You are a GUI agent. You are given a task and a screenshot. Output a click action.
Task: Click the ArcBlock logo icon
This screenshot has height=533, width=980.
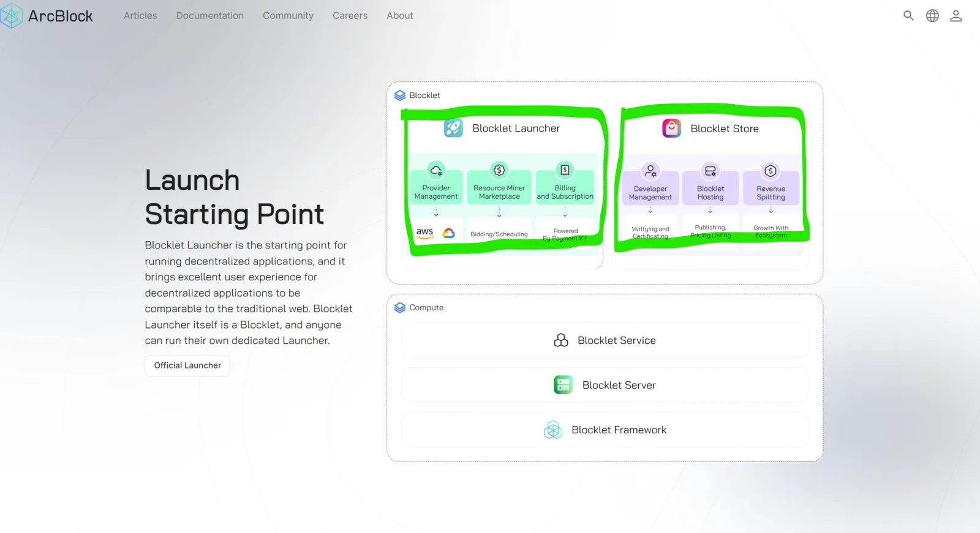(11, 16)
